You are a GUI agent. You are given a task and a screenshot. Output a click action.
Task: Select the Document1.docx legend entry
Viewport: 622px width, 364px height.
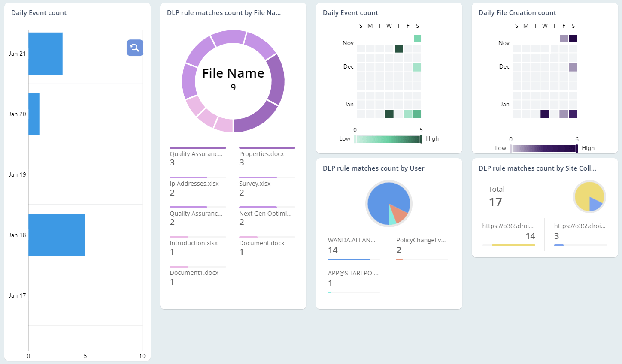coord(194,273)
